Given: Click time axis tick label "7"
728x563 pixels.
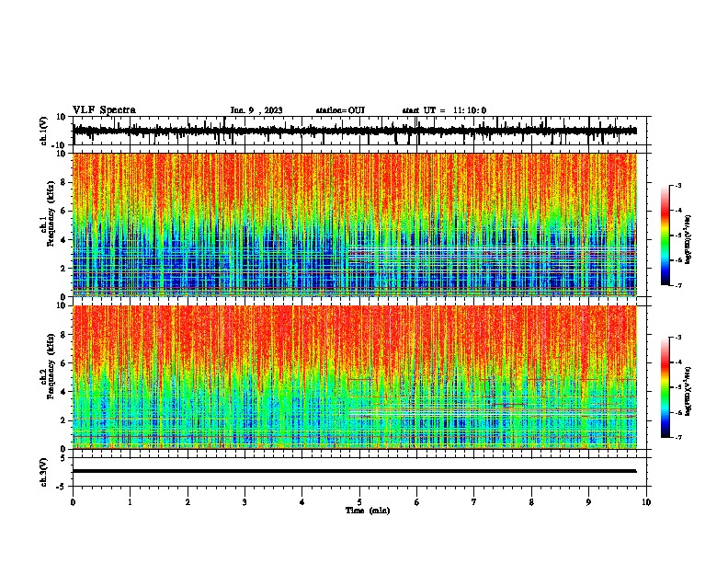Looking at the screenshot, I should [x=474, y=502].
